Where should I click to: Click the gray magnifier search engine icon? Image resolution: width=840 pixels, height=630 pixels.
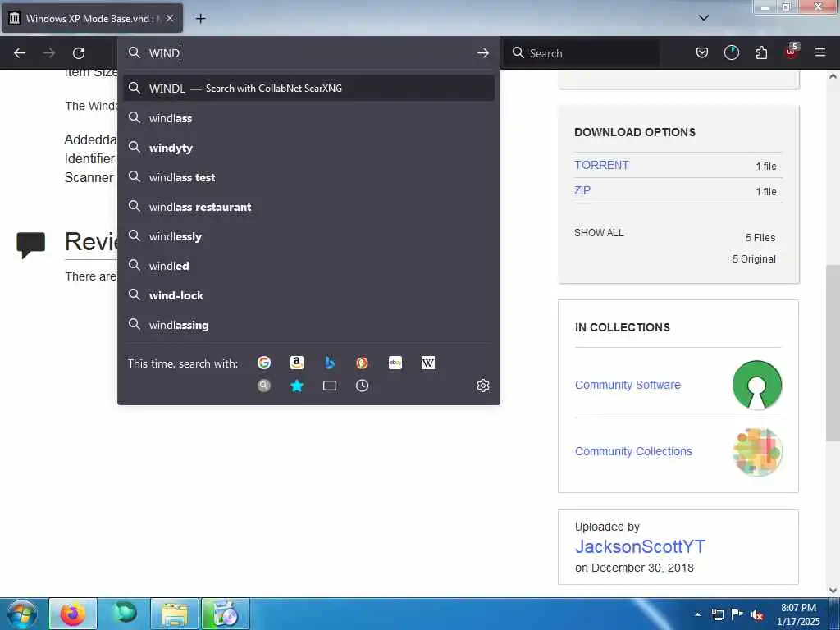pyautogui.click(x=264, y=386)
